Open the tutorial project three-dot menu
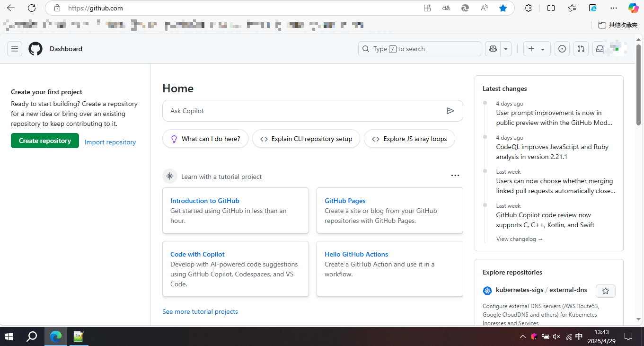The width and height of the screenshot is (644, 346). [455, 176]
